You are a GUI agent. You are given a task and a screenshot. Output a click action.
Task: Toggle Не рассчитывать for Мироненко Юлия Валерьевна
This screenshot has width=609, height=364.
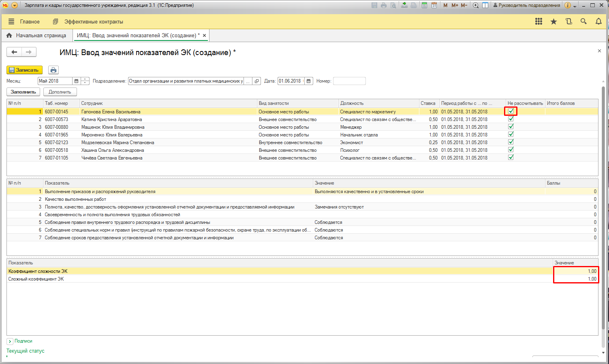point(511,134)
